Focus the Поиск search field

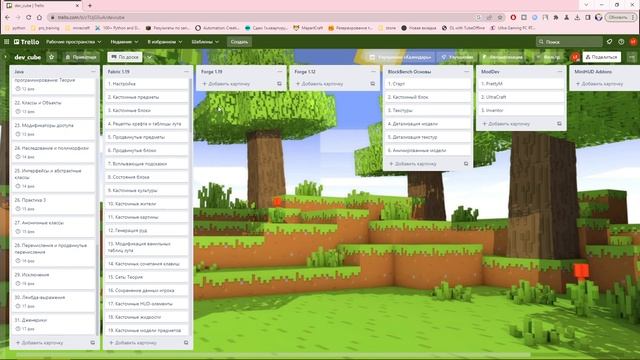pyautogui.click(x=569, y=42)
